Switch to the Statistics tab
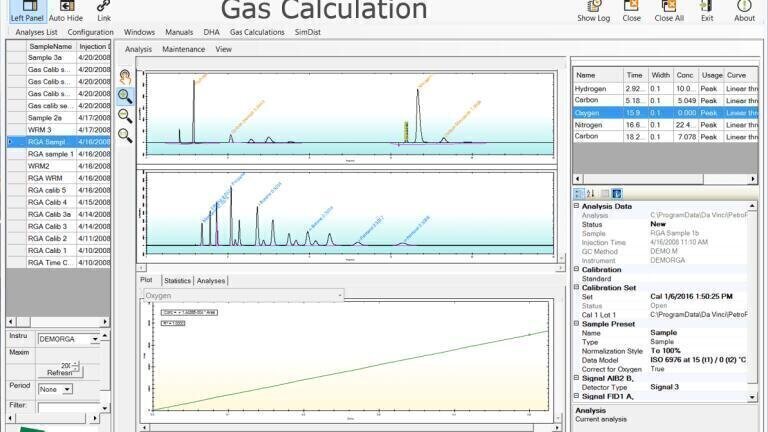 coord(177,281)
